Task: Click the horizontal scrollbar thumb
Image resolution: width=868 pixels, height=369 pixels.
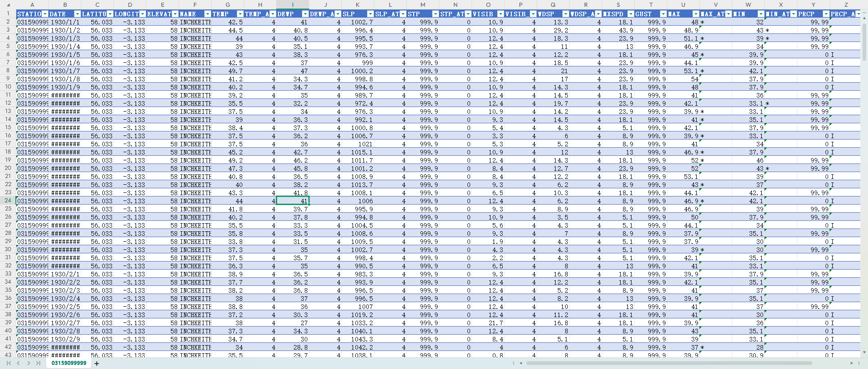Action: pyautogui.click(x=669, y=363)
